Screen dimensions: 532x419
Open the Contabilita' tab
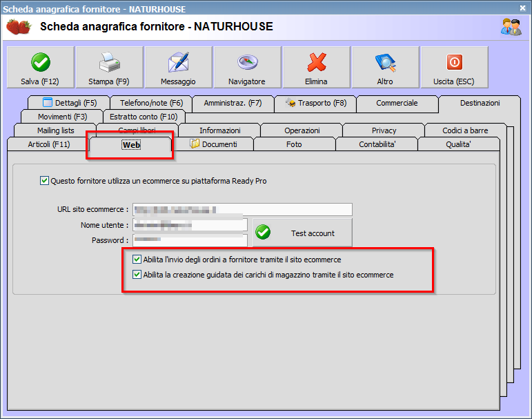tap(377, 144)
